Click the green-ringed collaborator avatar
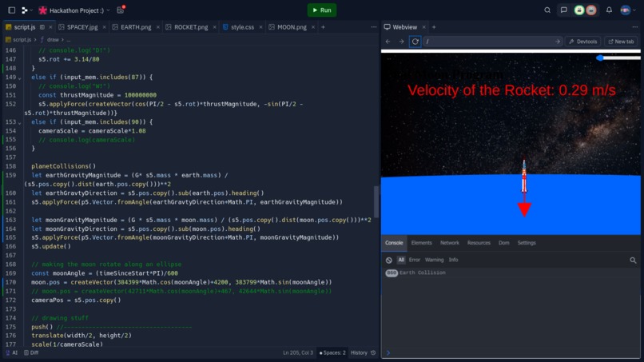 [579, 10]
